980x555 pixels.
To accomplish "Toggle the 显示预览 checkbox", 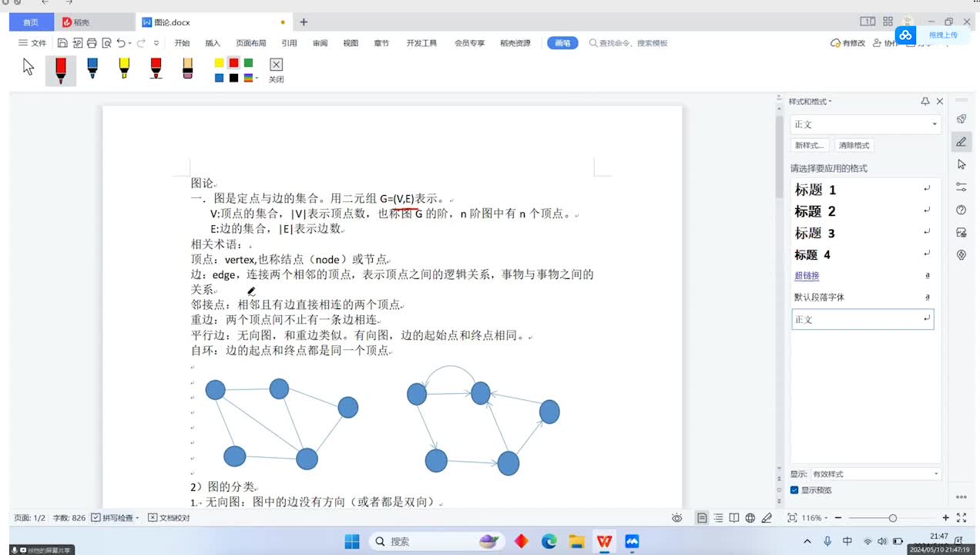I will (x=794, y=490).
